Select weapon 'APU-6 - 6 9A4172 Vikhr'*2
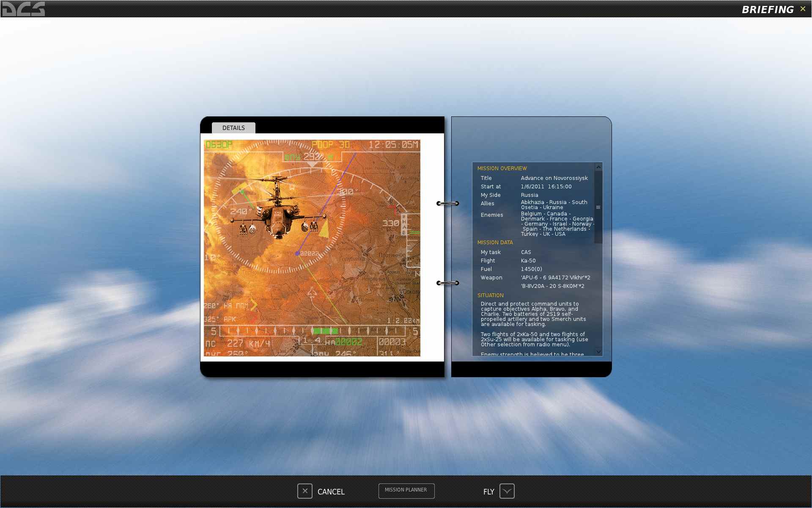Viewport: 812px width, 508px height. click(x=555, y=278)
